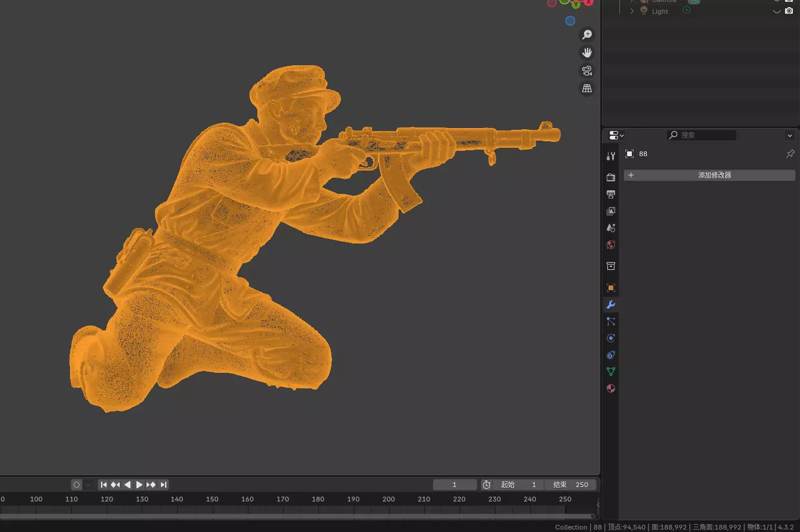The height and width of the screenshot is (532, 800).
Task: Click the Light data icon in outliner
Action: click(687, 10)
